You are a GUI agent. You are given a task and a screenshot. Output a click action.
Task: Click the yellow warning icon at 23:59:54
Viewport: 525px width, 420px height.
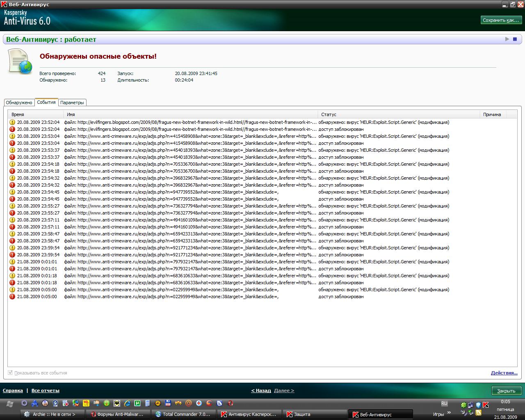pyautogui.click(x=12, y=248)
